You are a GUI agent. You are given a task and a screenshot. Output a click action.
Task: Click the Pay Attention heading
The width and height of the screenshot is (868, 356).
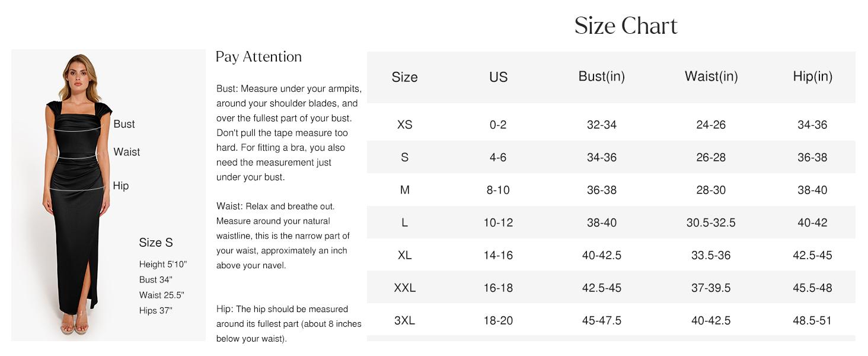[259, 57]
